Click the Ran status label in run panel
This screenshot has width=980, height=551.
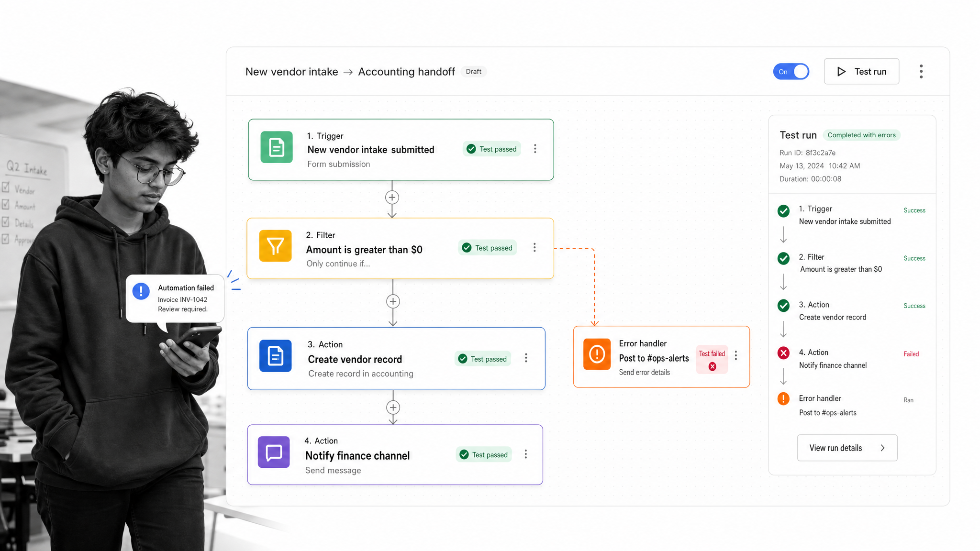coord(908,400)
